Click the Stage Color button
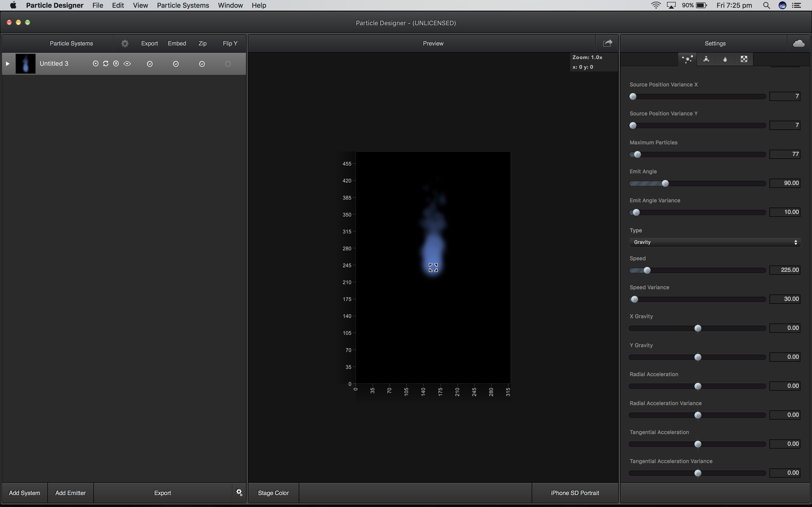This screenshot has width=812, height=507. [x=273, y=493]
